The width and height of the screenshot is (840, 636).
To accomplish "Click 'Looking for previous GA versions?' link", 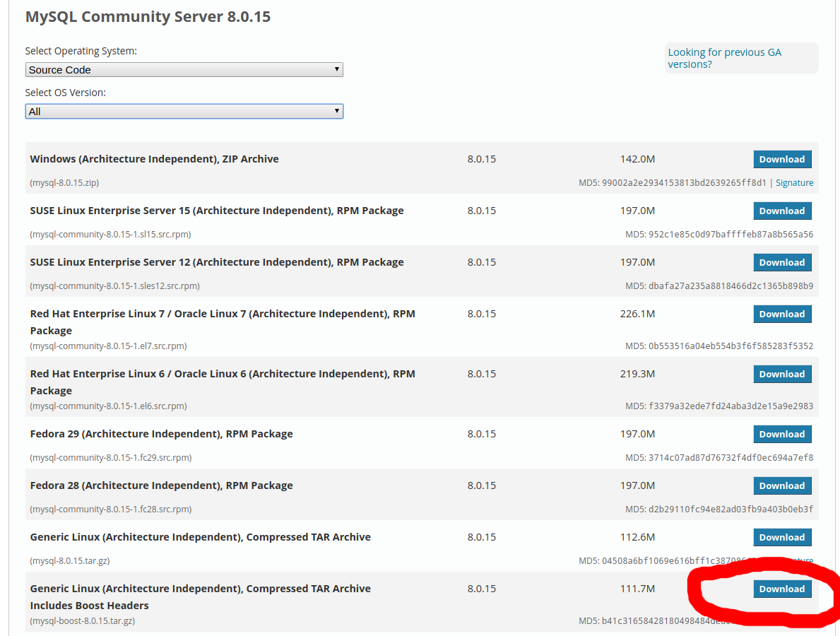I will pos(724,58).
